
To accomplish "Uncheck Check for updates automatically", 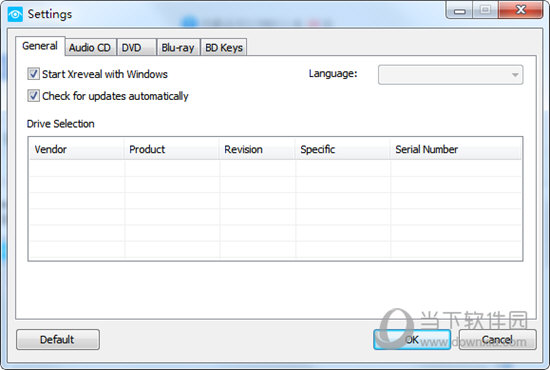I will (33, 96).
